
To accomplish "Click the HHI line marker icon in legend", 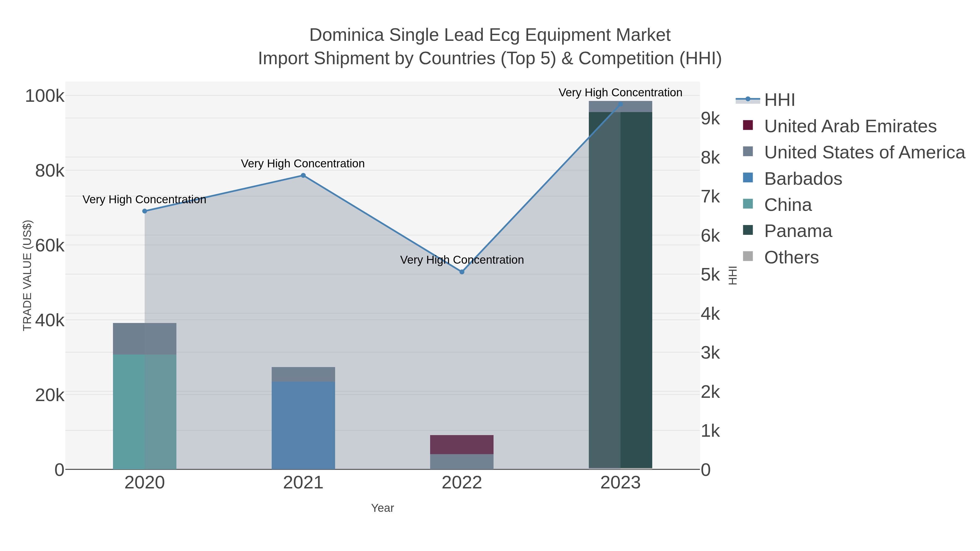I will (748, 99).
